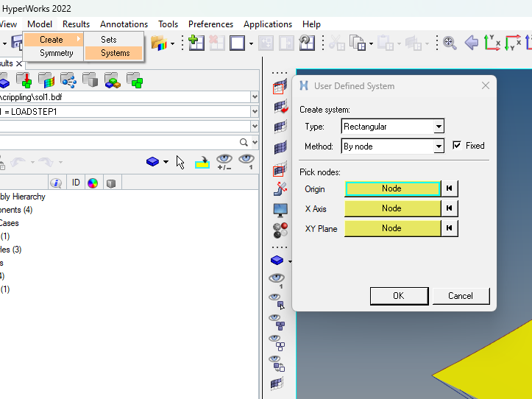Click the blue monitor display icon
This screenshot has width=532, height=399.
[x=280, y=211]
